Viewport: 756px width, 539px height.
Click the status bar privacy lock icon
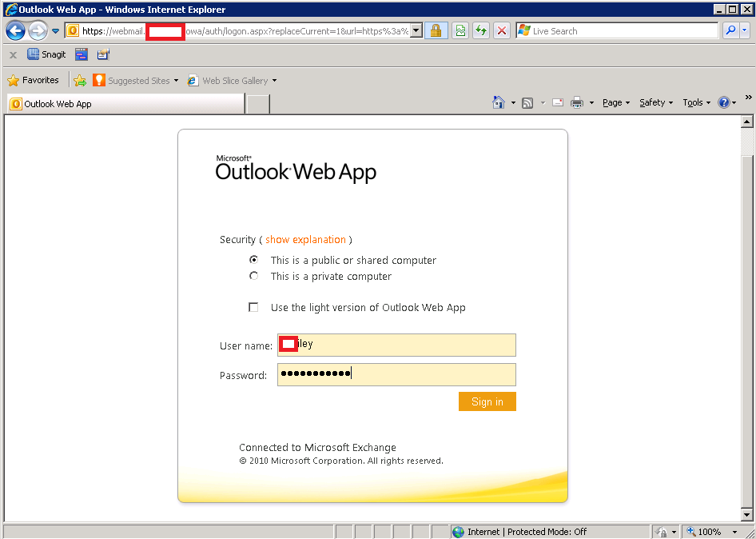tap(662, 532)
